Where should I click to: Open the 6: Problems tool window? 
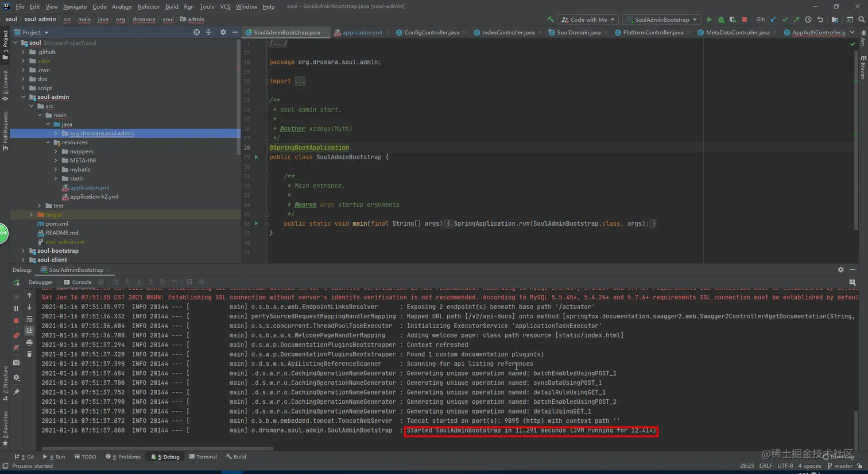pyautogui.click(x=123, y=457)
